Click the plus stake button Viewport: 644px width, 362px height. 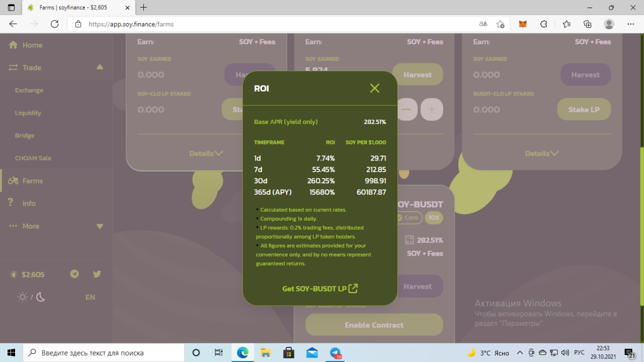(x=432, y=109)
